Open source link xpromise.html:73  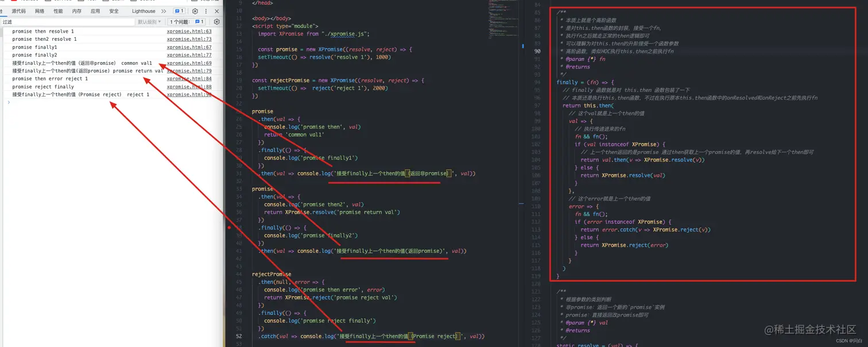point(189,39)
